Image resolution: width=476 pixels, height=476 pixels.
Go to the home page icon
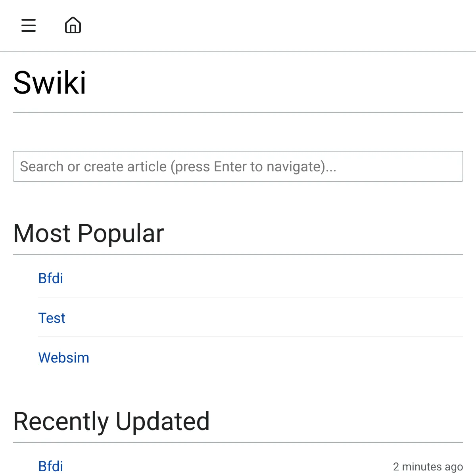coord(73,25)
